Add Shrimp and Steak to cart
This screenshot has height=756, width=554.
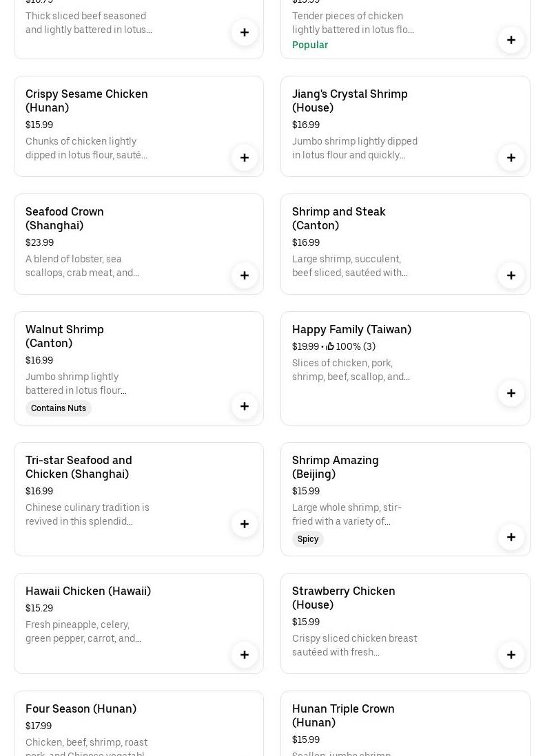point(511,275)
